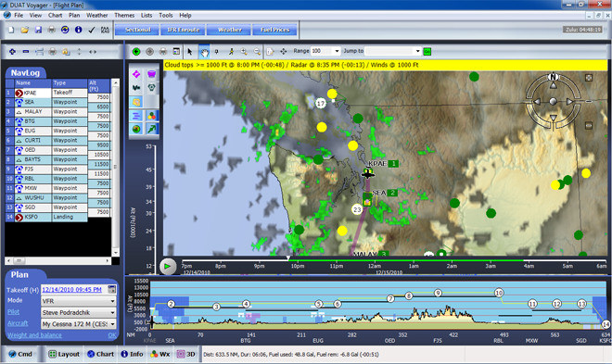Toggle the radar overlay layer button

click(x=136, y=129)
